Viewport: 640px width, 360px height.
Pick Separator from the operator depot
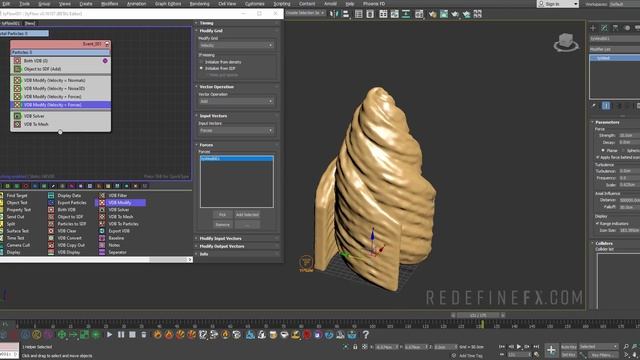[x=113, y=252]
